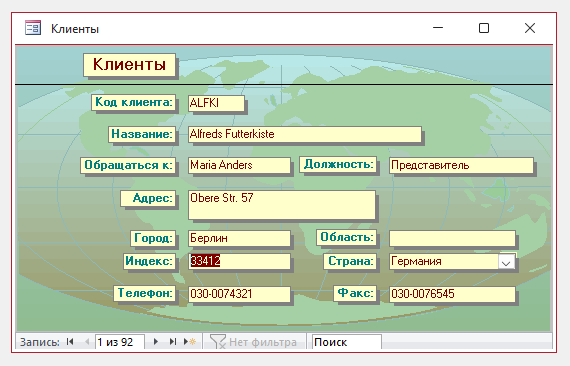Go to first record navigation button
Screen dimensions: 570x366
tap(70, 342)
